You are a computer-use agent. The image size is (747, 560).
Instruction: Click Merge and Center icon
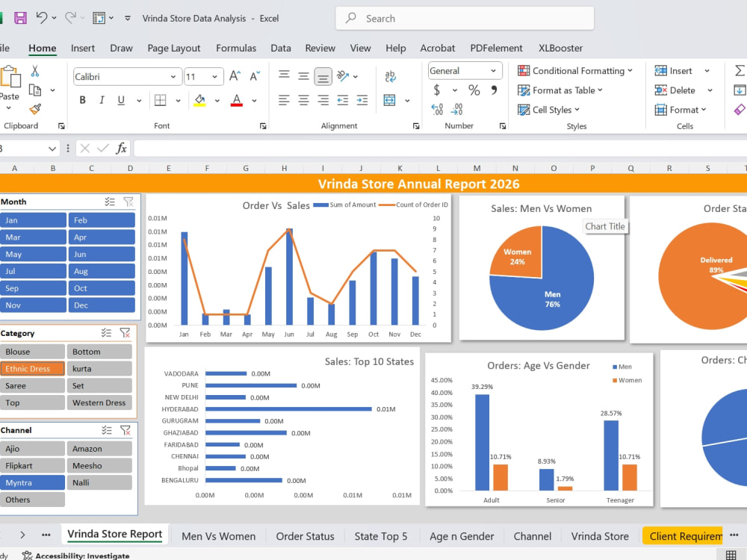[x=390, y=100]
